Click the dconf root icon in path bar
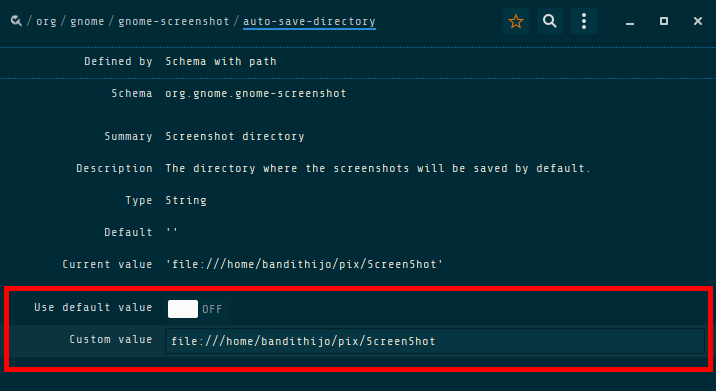The height and width of the screenshot is (391, 716). [x=16, y=21]
